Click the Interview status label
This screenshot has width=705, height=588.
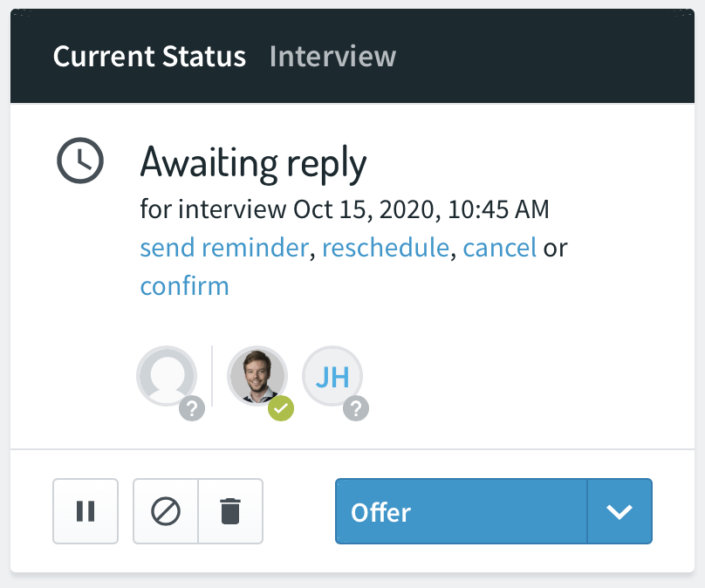pos(332,56)
